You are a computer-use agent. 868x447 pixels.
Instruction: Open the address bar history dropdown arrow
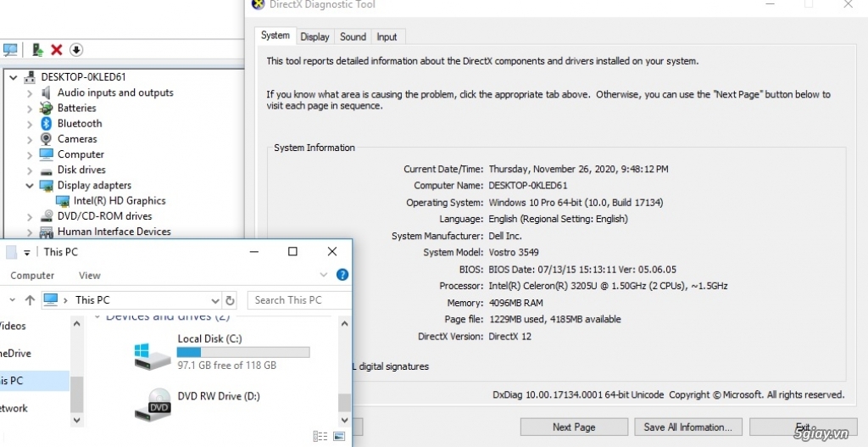click(x=215, y=301)
